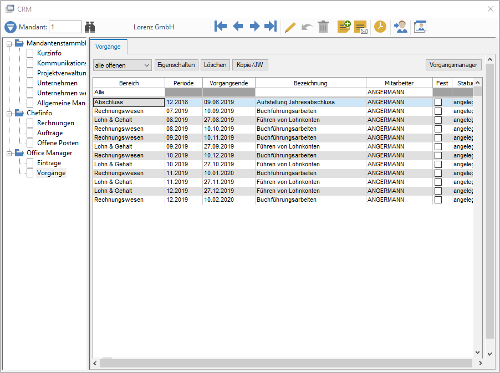Click the undo arrow icon

(x=307, y=27)
